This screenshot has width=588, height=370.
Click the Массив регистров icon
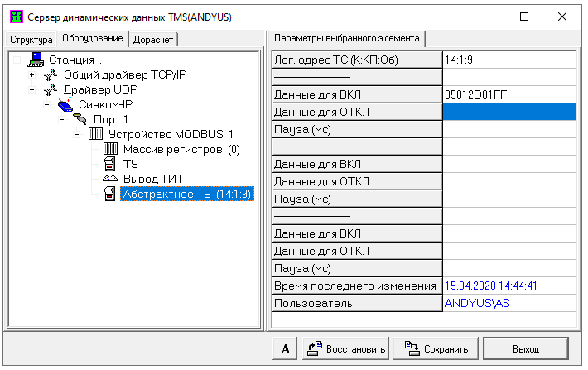click(x=110, y=149)
